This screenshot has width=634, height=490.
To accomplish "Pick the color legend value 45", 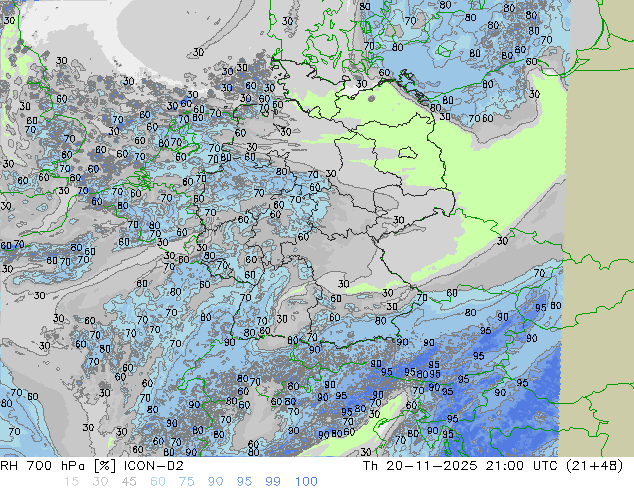I will coord(129,482).
